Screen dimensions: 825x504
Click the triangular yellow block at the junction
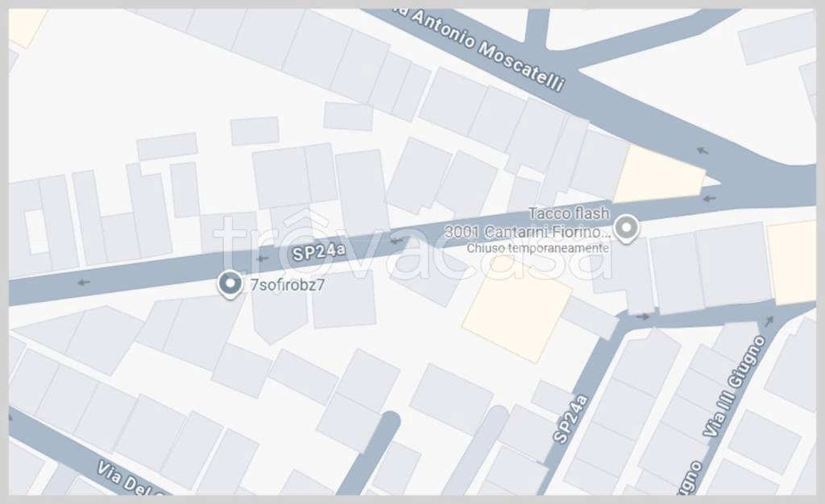657,176
